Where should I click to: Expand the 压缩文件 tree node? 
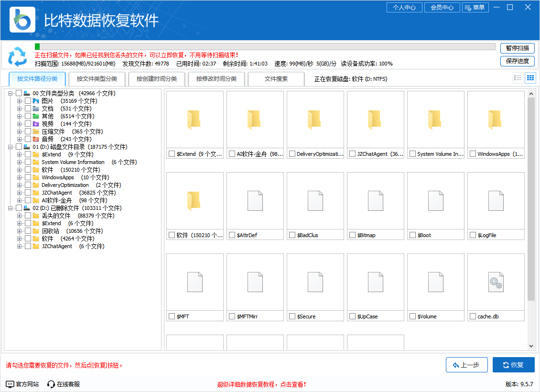20,131
